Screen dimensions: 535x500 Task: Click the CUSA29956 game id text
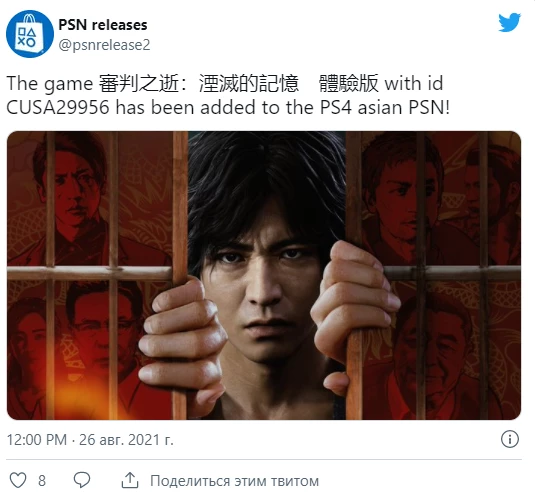58,108
